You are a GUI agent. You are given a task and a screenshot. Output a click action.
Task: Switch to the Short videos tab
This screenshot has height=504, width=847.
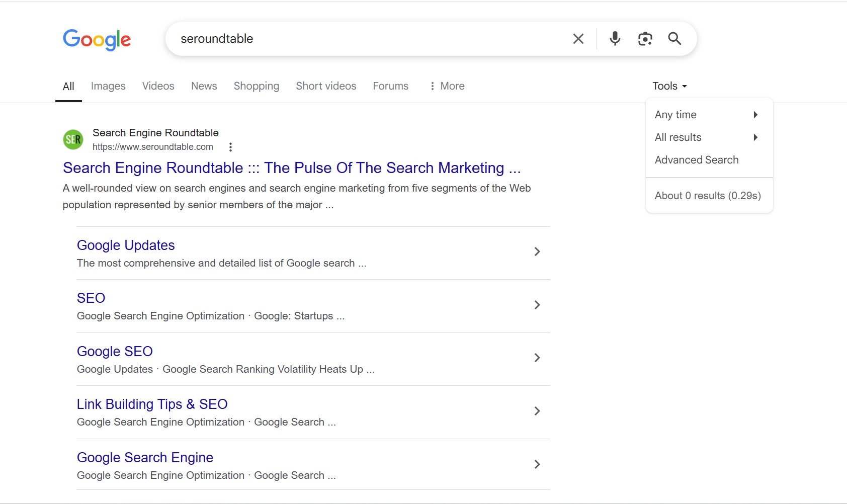[326, 86]
